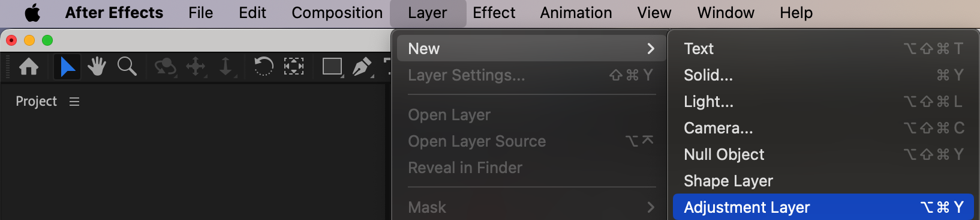
Task: Select the Project panel tab
Action: [x=36, y=102]
